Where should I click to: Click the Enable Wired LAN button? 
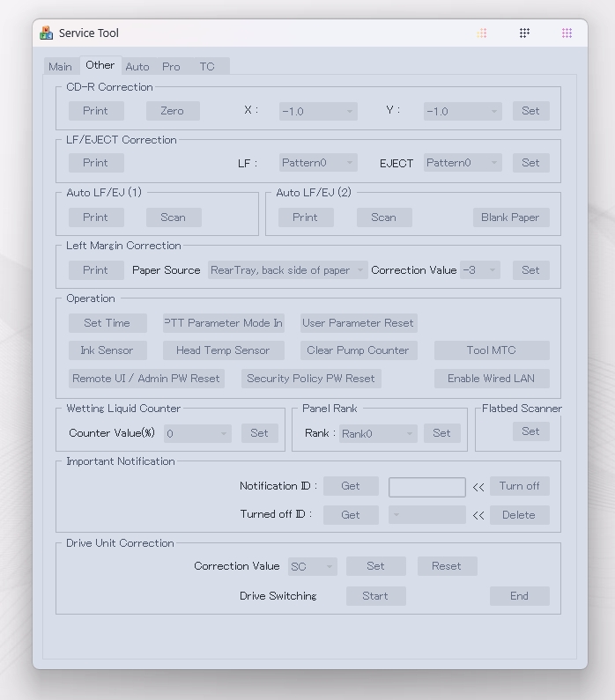tap(492, 379)
